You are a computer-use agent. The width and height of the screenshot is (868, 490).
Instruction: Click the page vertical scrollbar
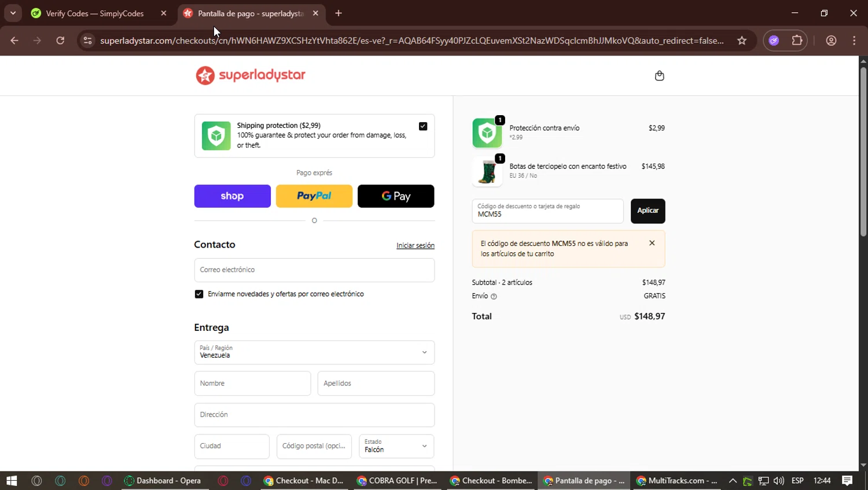(863, 150)
